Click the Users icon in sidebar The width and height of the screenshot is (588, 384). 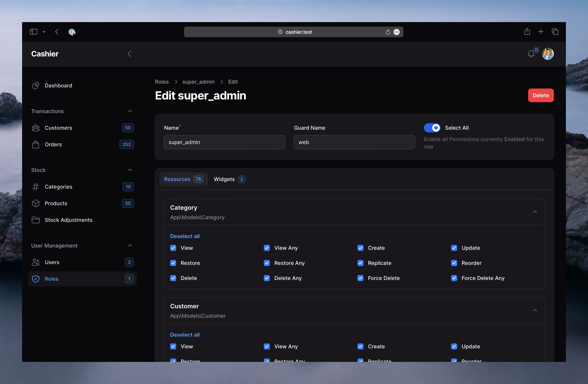click(35, 262)
